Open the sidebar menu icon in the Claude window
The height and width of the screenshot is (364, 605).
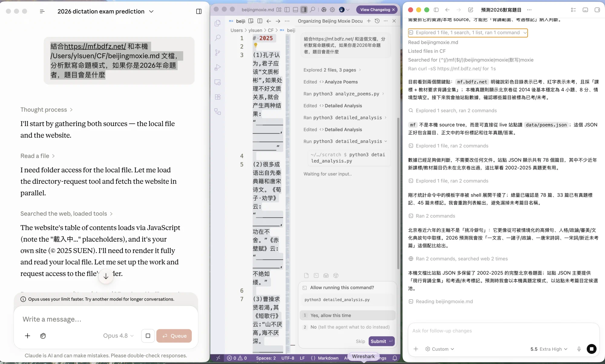pyautogui.click(x=42, y=11)
